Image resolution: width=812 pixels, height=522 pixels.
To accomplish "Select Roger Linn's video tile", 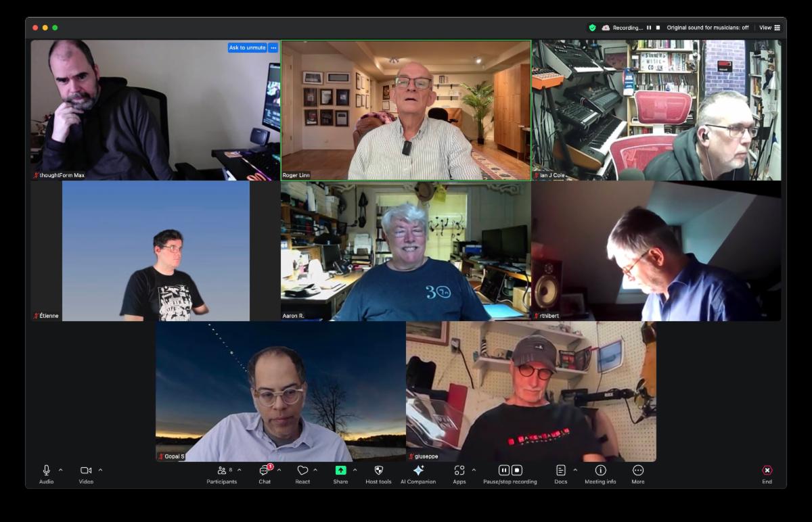I will point(406,110).
